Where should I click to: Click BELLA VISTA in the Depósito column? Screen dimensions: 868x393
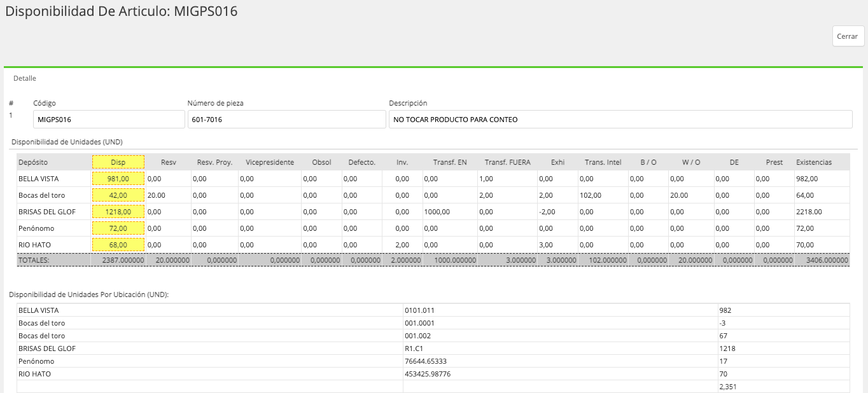coord(39,179)
